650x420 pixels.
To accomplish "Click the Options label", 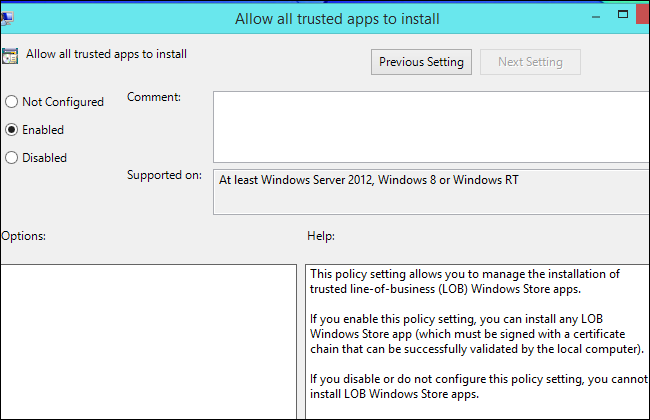I will coord(24,236).
